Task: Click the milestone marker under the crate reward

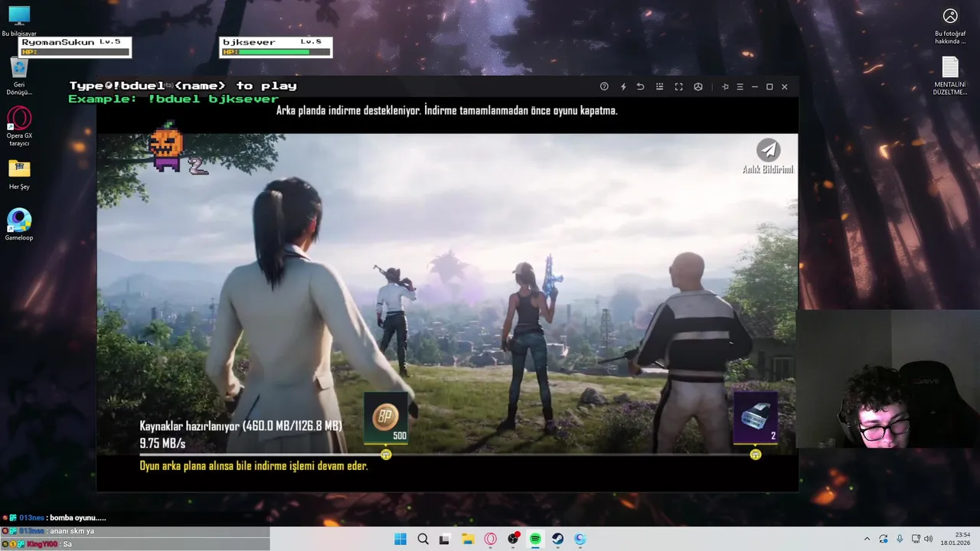Action: [x=756, y=455]
